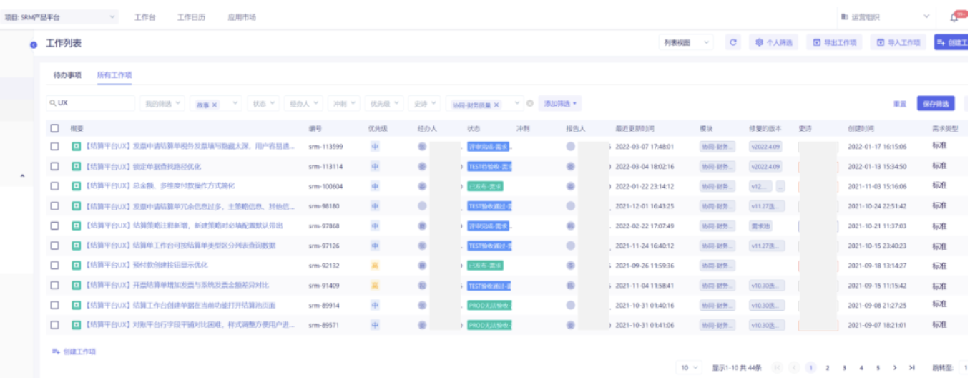Open the page size 10 dropdown
Viewport: 980px width, 378px height.
click(688, 367)
